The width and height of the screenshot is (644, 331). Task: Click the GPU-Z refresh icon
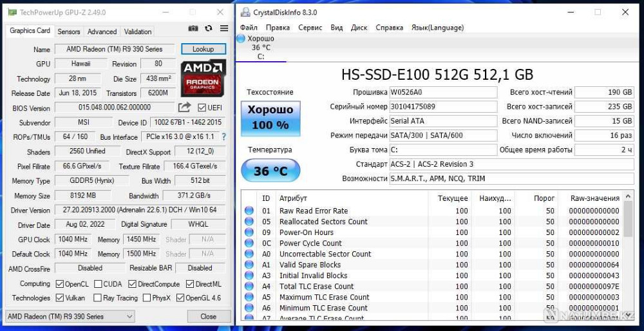click(209, 28)
